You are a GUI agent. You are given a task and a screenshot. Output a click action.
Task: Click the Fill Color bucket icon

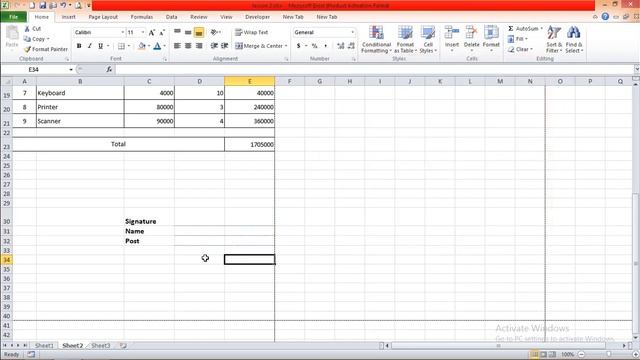[142, 46]
